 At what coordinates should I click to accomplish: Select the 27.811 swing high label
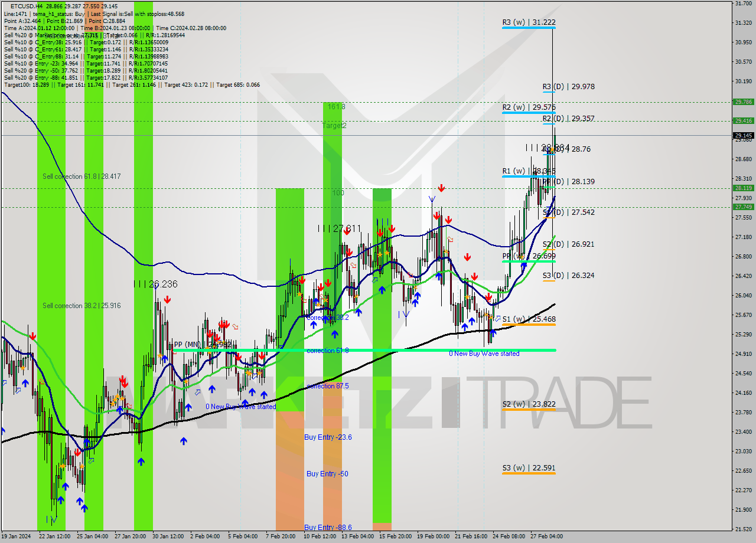pyautogui.click(x=339, y=228)
